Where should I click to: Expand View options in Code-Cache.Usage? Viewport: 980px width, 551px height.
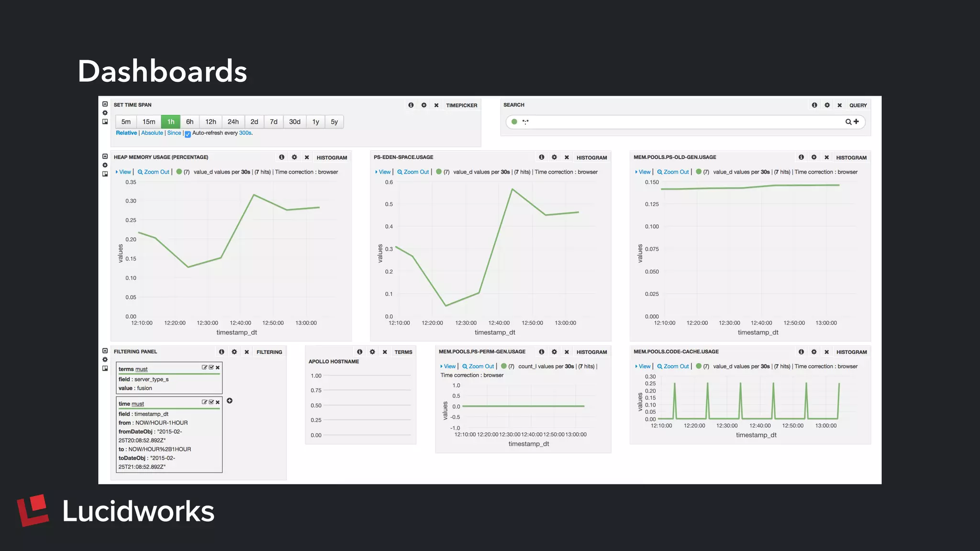point(643,367)
